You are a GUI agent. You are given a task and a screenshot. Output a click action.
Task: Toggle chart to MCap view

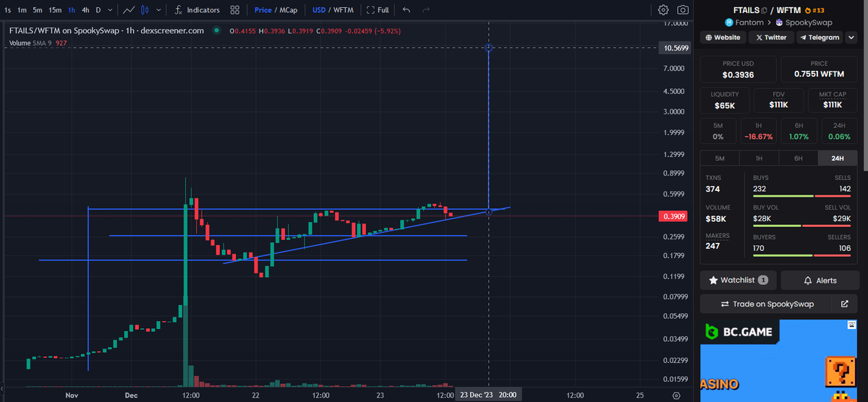288,10
